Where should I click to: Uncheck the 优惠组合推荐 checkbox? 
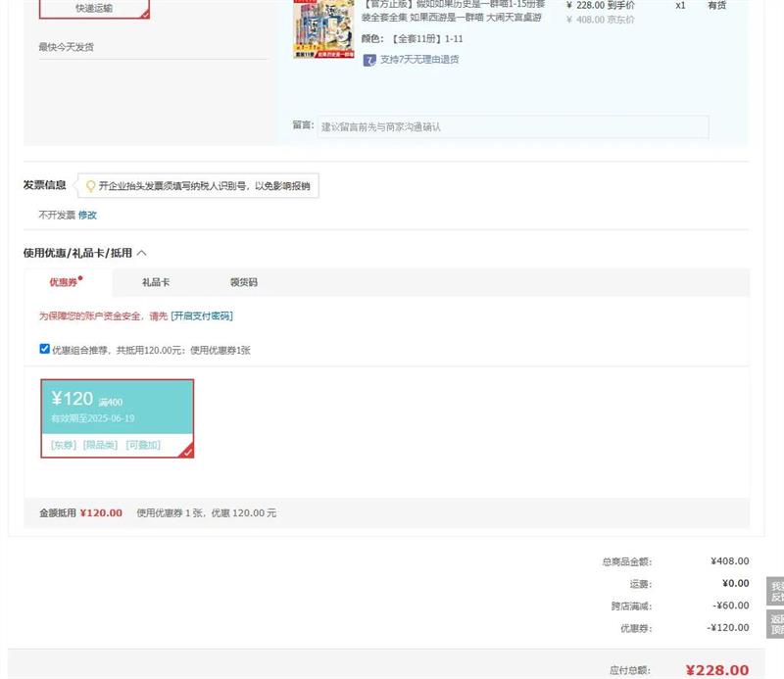click(x=44, y=349)
